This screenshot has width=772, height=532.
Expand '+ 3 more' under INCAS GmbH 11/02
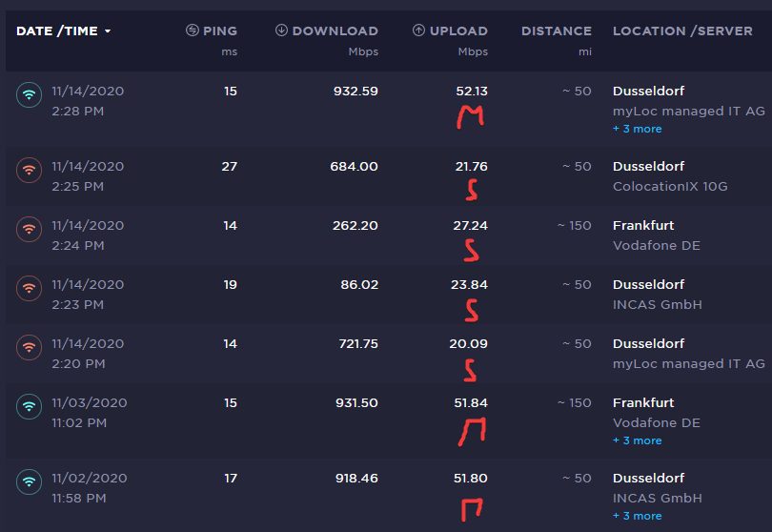pyautogui.click(x=637, y=516)
